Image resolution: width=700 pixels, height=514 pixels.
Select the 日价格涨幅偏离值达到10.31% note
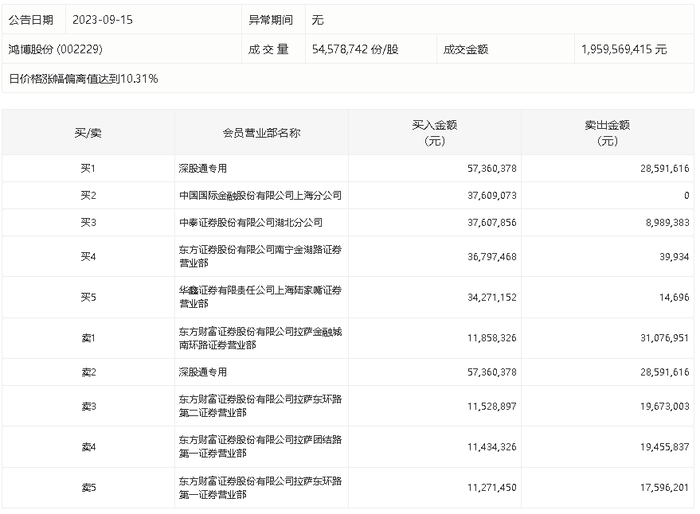(x=83, y=79)
